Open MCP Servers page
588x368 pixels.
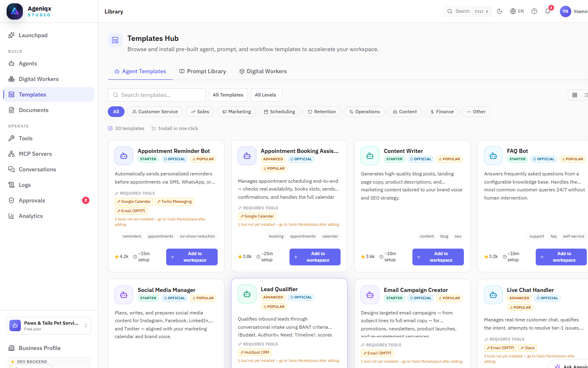pos(49,154)
